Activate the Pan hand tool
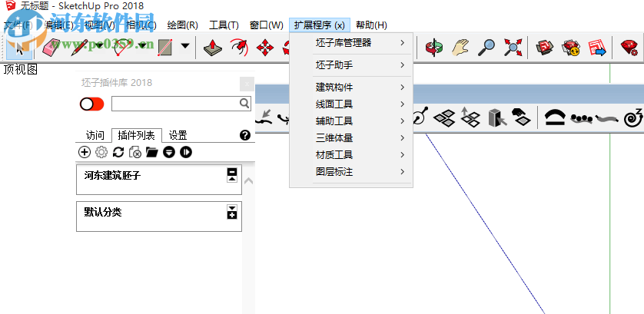The height and width of the screenshot is (314, 644). [x=460, y=48]
